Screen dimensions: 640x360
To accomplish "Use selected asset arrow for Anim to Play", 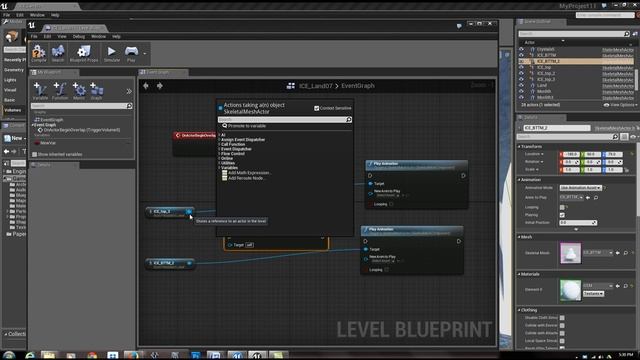I will [x=588, y=198].
